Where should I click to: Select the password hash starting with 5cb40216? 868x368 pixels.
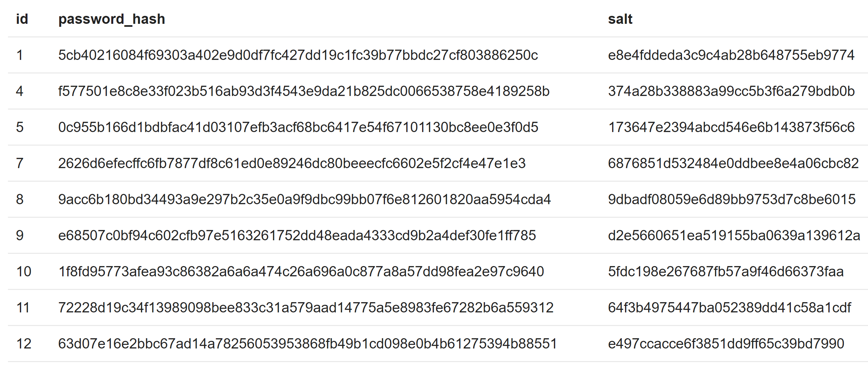298,55
